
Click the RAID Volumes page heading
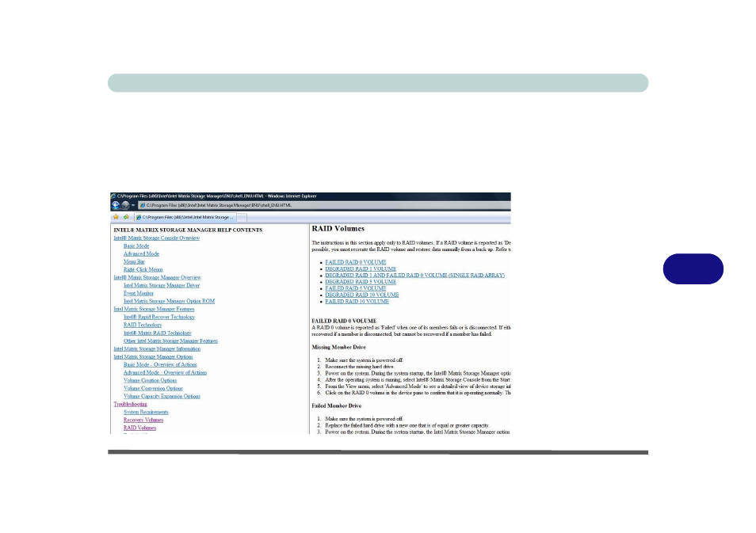point(338,229)
